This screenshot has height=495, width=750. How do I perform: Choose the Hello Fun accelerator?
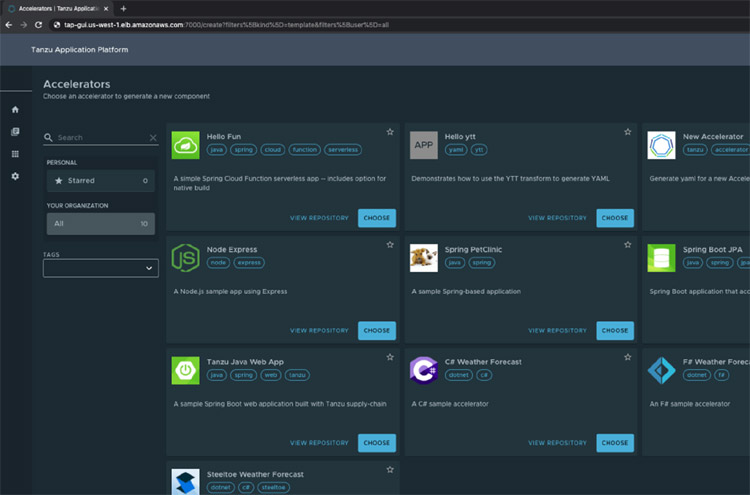pos(377,218)
